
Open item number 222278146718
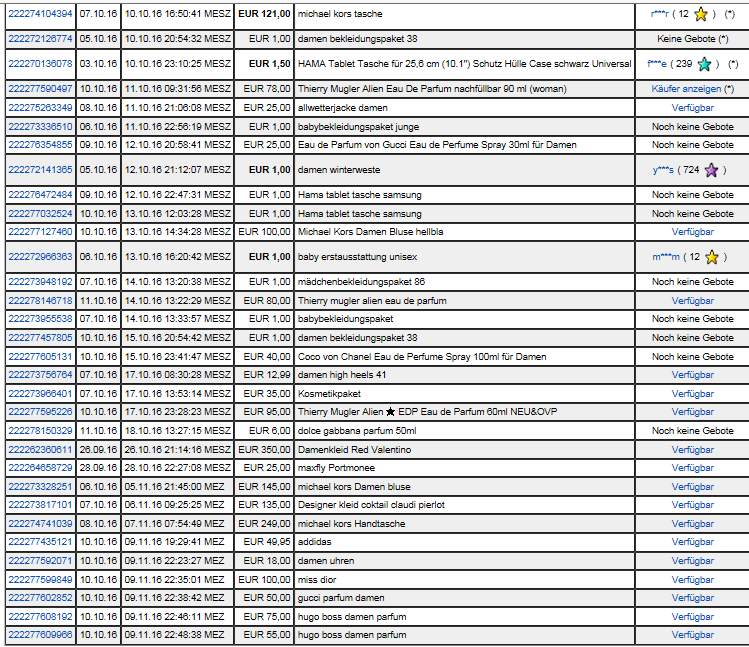40,301
